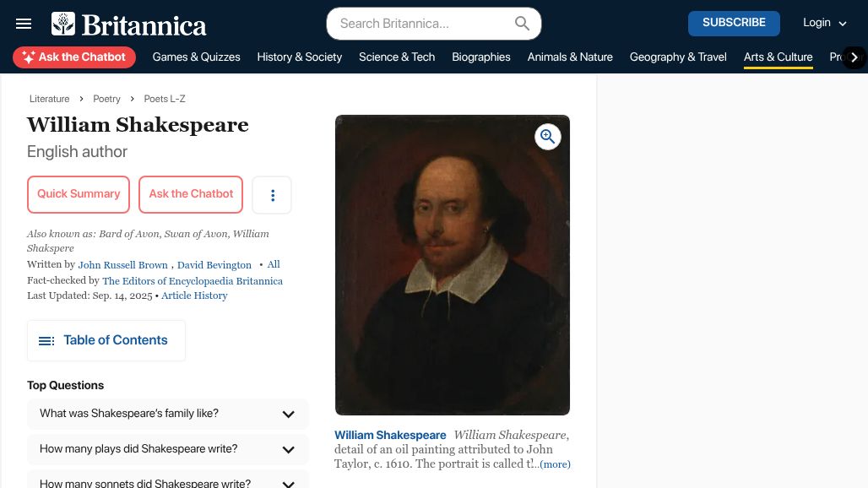Image resolution: width=868 pixels, height=488 pixels.
Task: Click the Table of Contents list icon
Action: click(46, 341)
